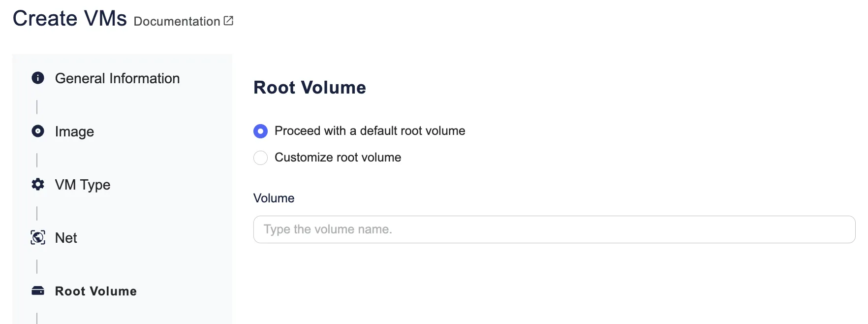Open the General Information step
This screenshot has height=324, width=868.
pos(118,78)
